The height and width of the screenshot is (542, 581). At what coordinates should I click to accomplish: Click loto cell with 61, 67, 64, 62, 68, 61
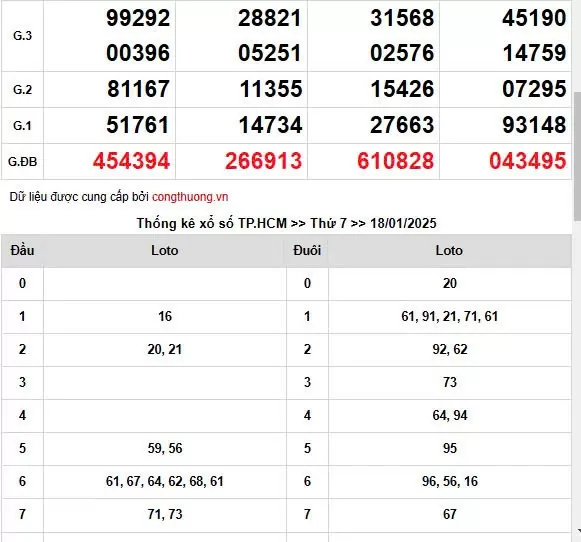click(165, 481)
